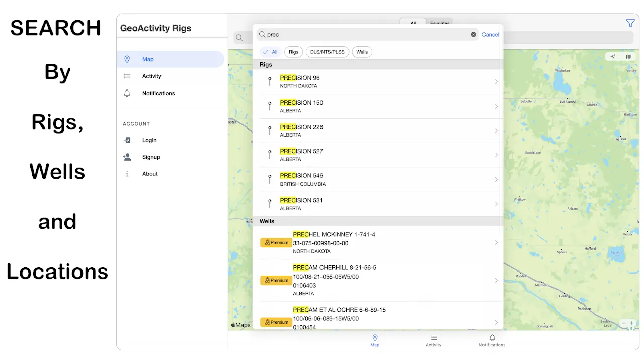Select the PRECHEL MCKINNEY 1-741-4 well name

334,234
